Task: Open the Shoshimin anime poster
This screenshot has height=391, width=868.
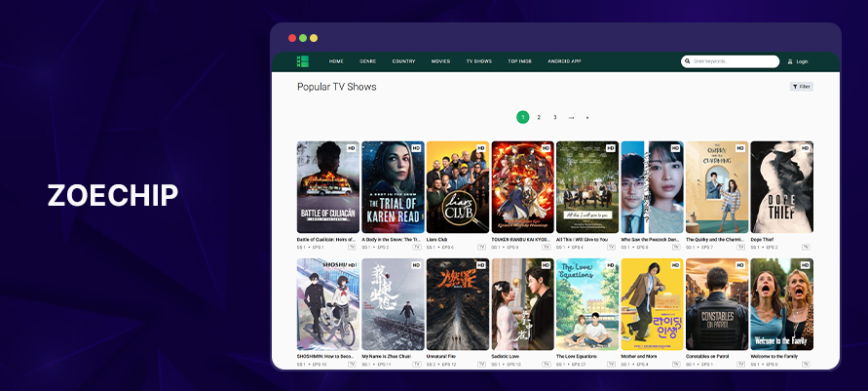Action: pos(327,304)
